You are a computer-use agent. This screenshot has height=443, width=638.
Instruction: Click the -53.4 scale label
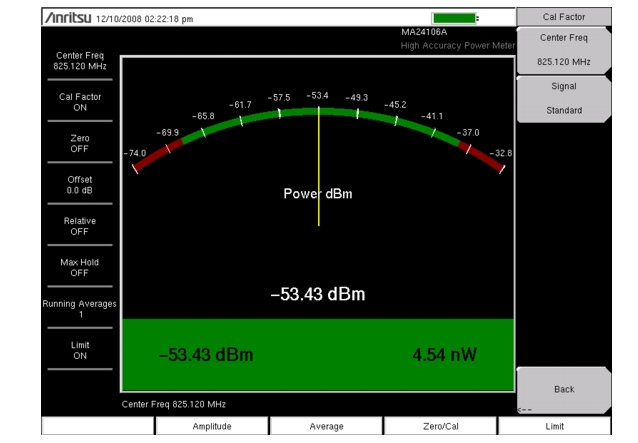(x=317, y=96)
